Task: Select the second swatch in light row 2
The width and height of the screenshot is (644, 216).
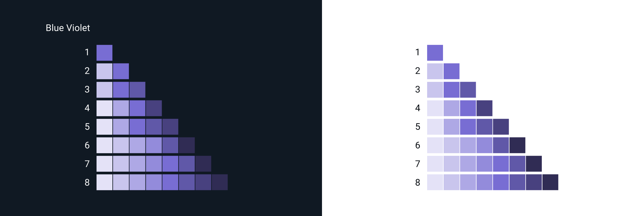Action: 452,71
